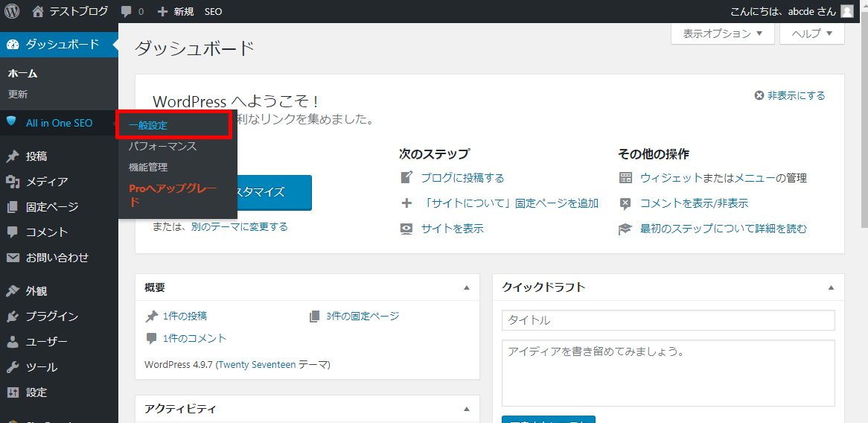Viewport: 868px width, 423px height.
Task: Open the comments bubble icon in admin bar
Action: pyautogui.click(x=127, y=11)
